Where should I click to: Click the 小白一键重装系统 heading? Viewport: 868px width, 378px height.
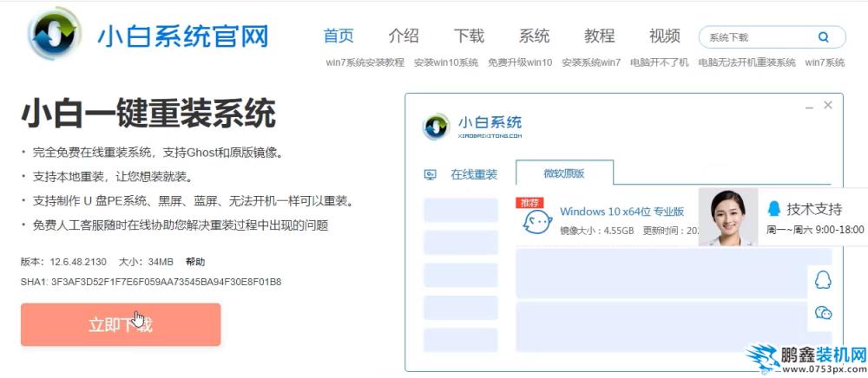tap(148, 114)
